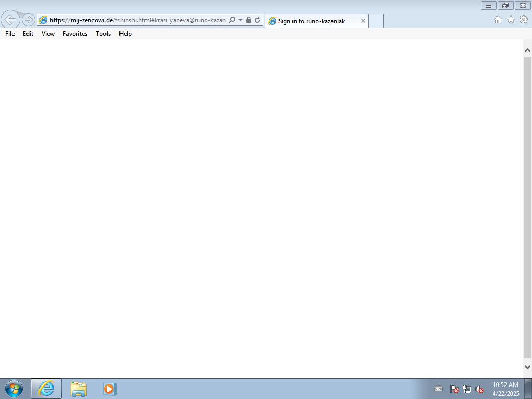The image size is (532, 399).
Task: Launch Windows Media Player from taskbar
Action: point(110,389)
